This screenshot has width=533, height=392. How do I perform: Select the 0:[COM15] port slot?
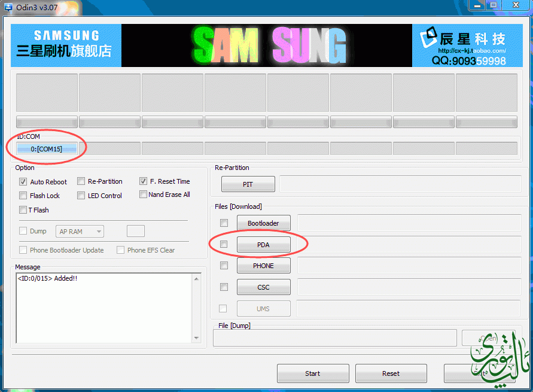click(x=47, y=149)
